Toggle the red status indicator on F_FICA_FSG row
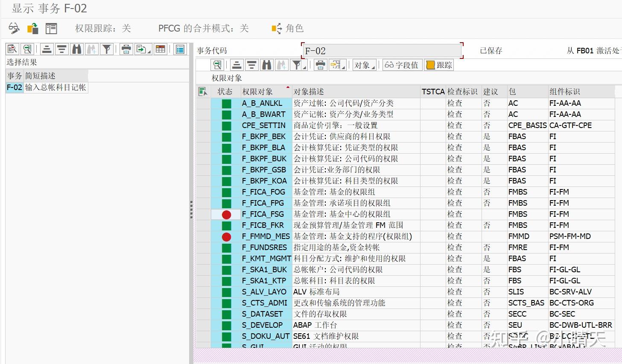Image resolution: width=622 pixels, height=364 pixels. point(225,214)
